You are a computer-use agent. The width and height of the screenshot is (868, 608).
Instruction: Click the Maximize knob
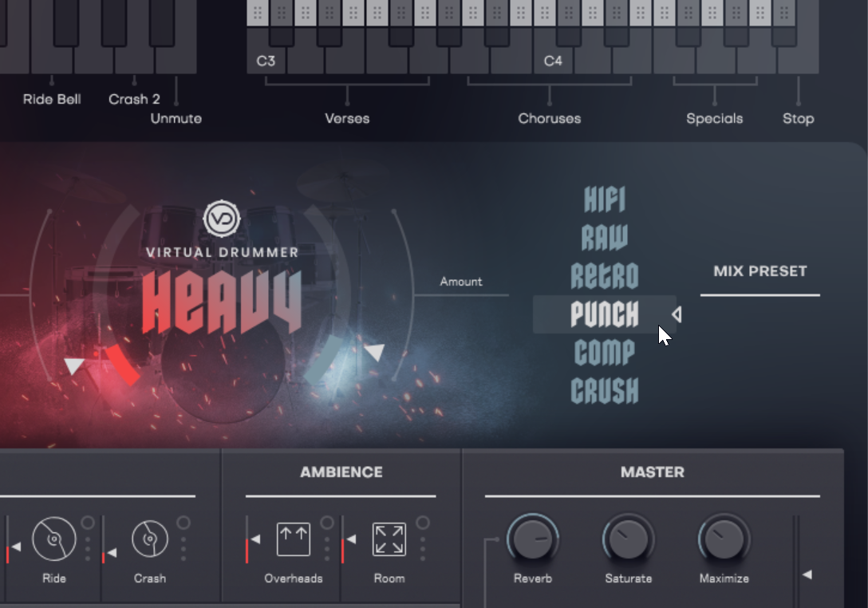coord(724,539)
